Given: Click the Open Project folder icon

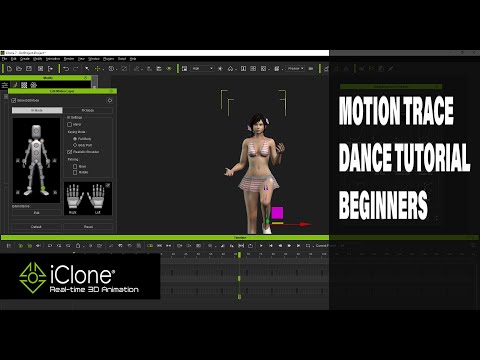Looking at the screenshot, I should click(x=19, y=69).
